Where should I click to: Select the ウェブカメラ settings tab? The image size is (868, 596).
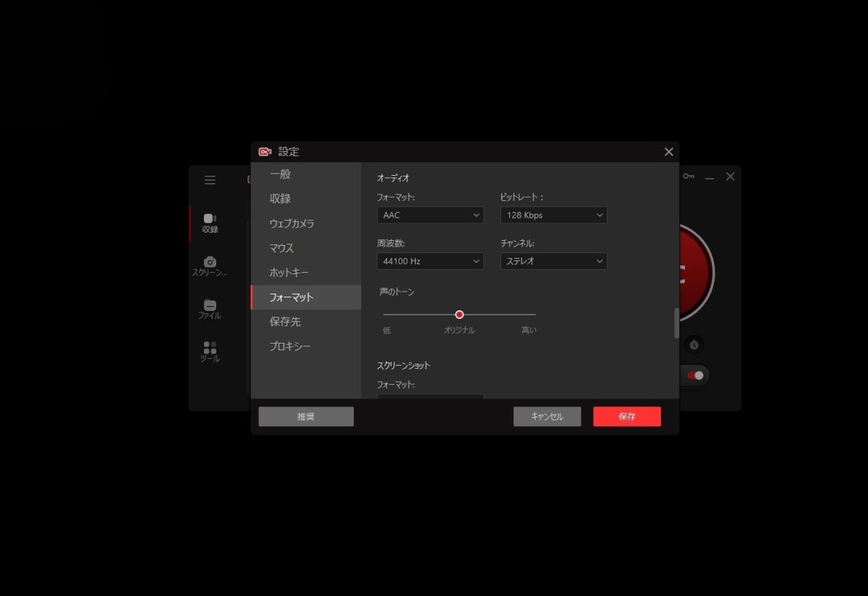292,223
